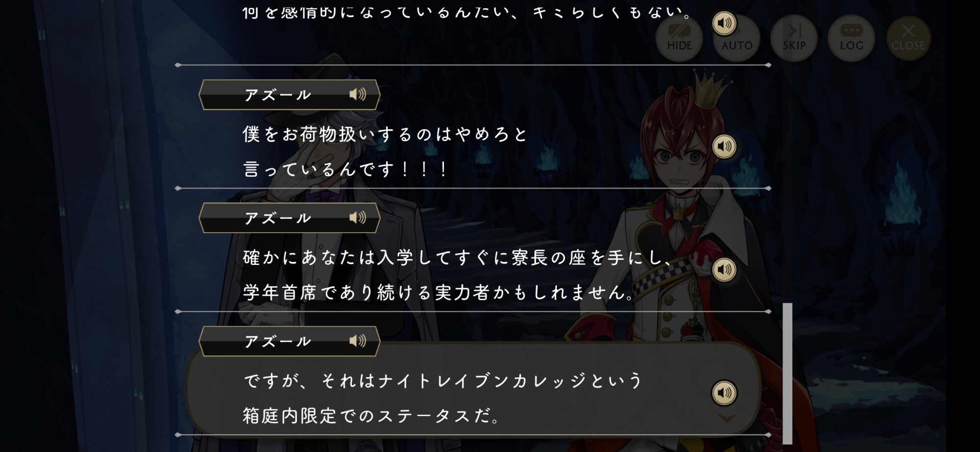Skip the story with SKIP button
The width and height of the screenshot is (980, 452).
coord(794,38)
